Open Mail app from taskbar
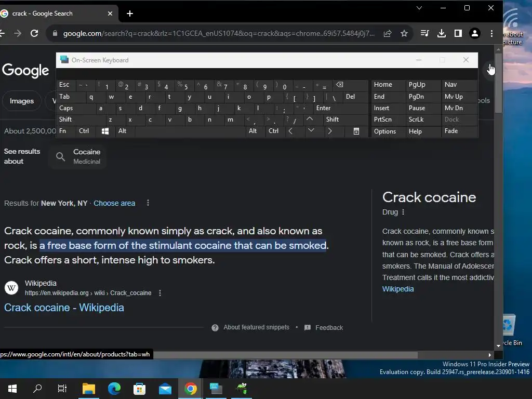Screen dimensions: 532x399 [x=165, y=389]
